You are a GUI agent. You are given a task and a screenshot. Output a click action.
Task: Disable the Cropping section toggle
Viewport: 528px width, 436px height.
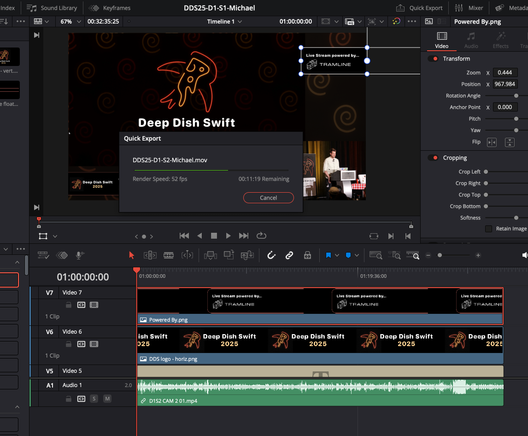tap(433, 158)
